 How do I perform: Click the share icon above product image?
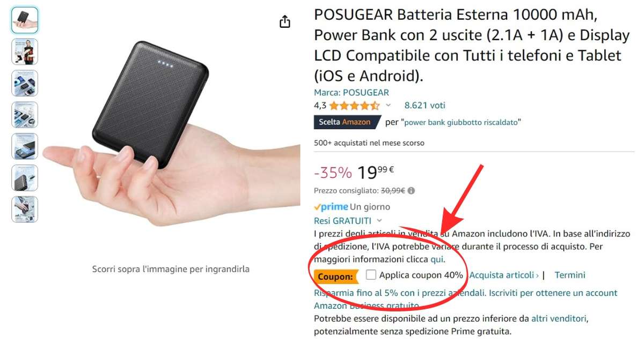285,21
